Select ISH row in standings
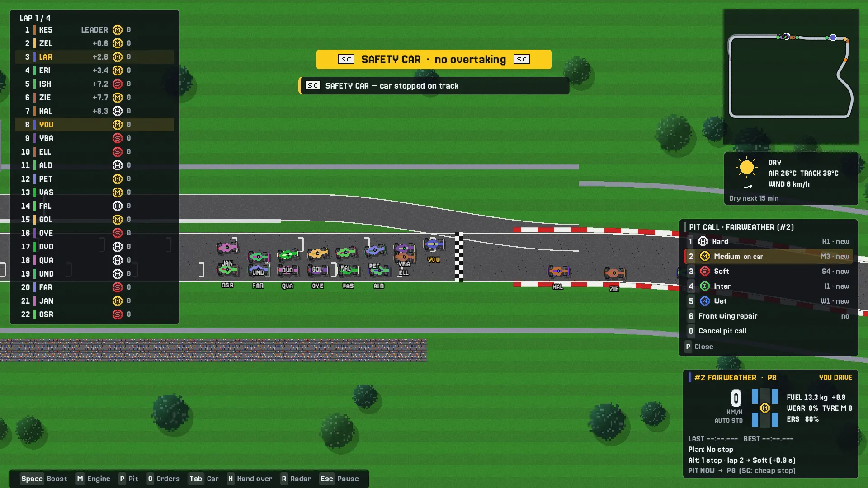The height and width of the screenshot is (488, 868). click(94, 84)
